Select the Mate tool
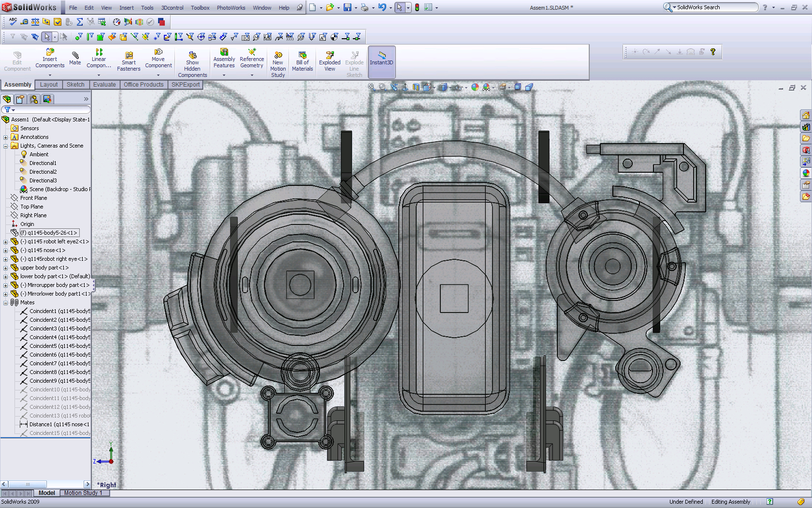Screen dimensions: 812x508 [x=75, y=58]
